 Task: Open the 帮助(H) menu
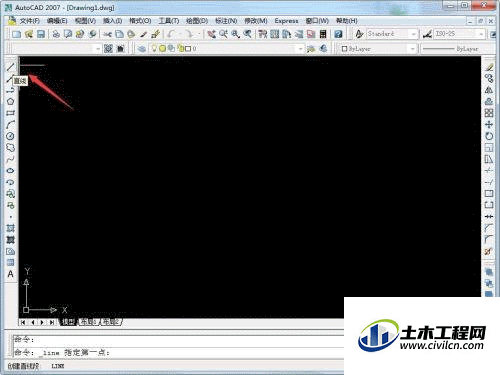coord(347,21)
